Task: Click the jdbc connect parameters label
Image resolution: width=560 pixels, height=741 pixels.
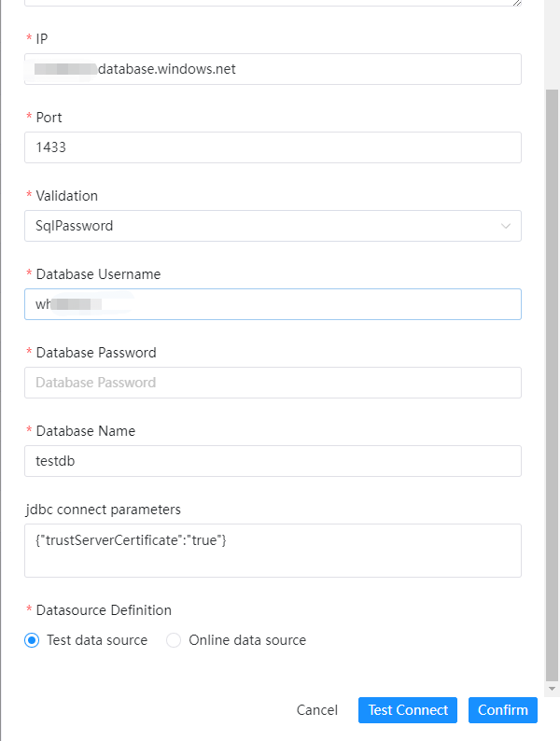Action: click(x=103, y=510)
